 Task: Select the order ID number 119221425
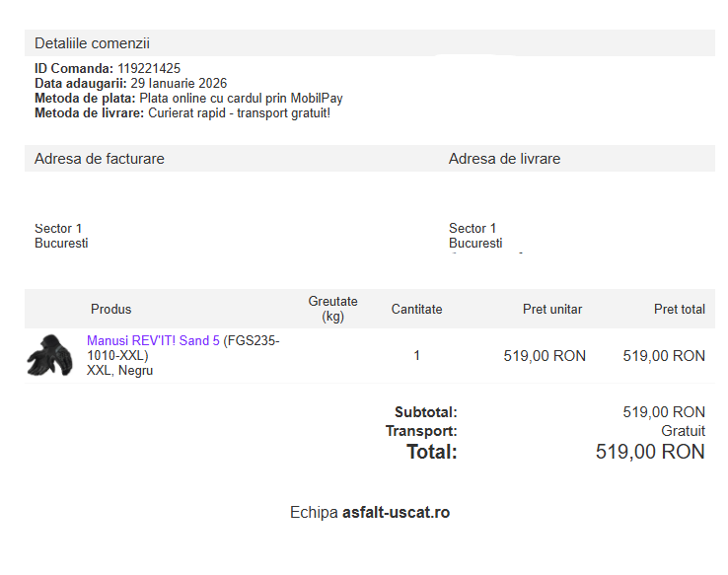coord(149,69)
